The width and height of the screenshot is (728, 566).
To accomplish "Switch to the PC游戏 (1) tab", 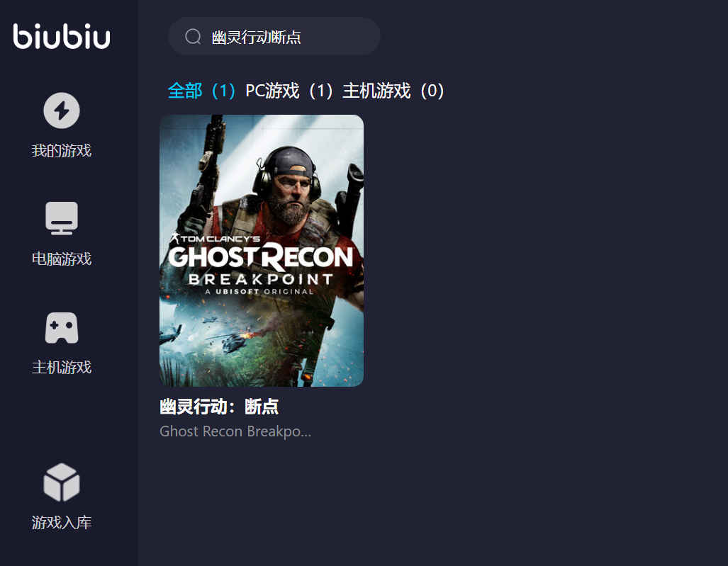I will pos(289,91).
